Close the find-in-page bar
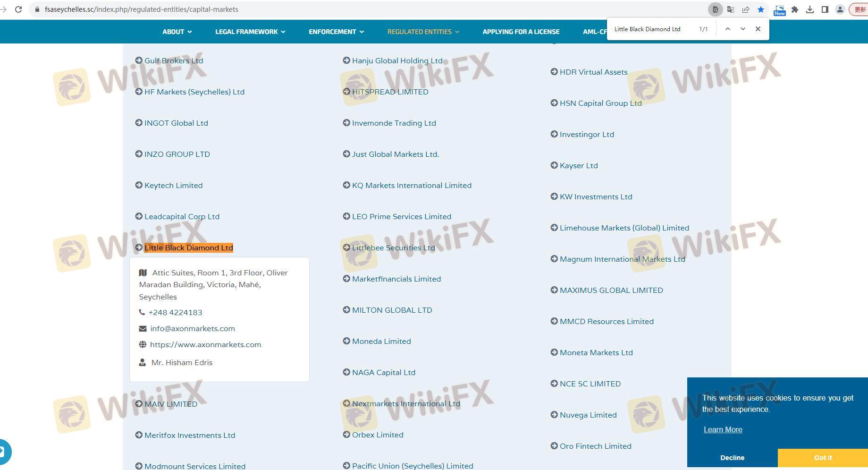 pos(758,29)
